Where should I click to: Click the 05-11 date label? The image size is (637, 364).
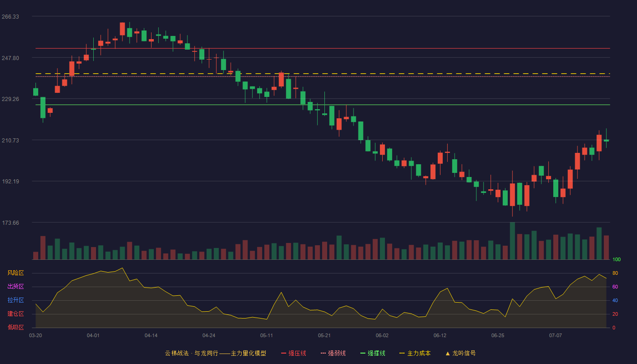267,335
